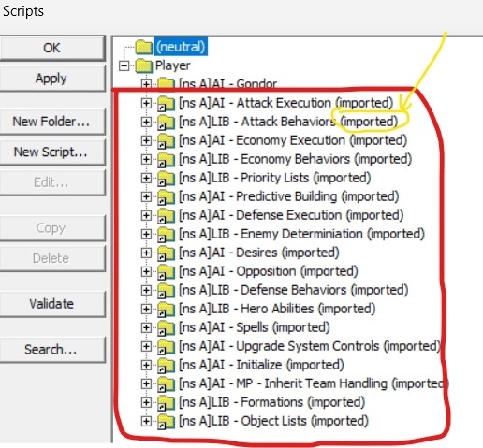Expand AI - Economy Execution folder

(146, 140)
